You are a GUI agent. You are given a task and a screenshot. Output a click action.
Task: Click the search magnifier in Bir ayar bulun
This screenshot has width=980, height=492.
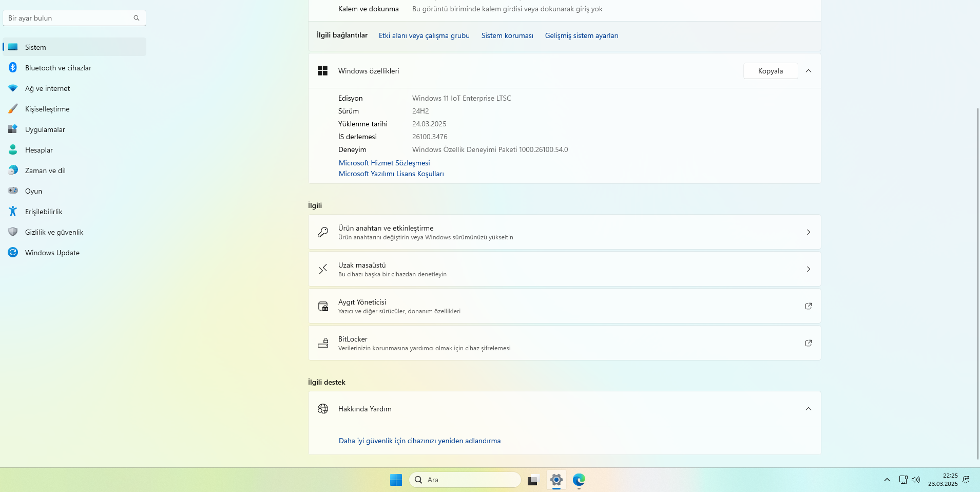pyautogui.click(x=137, y=18)
